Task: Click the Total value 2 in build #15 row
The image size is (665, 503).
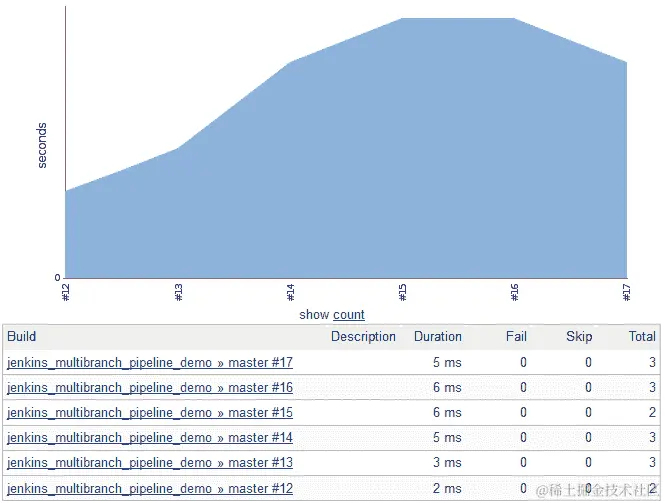Action: click(x=652, y=413)
